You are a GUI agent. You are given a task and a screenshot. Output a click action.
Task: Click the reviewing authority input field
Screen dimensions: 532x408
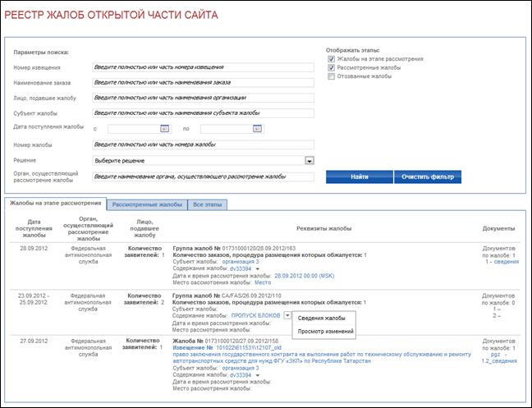204,176
